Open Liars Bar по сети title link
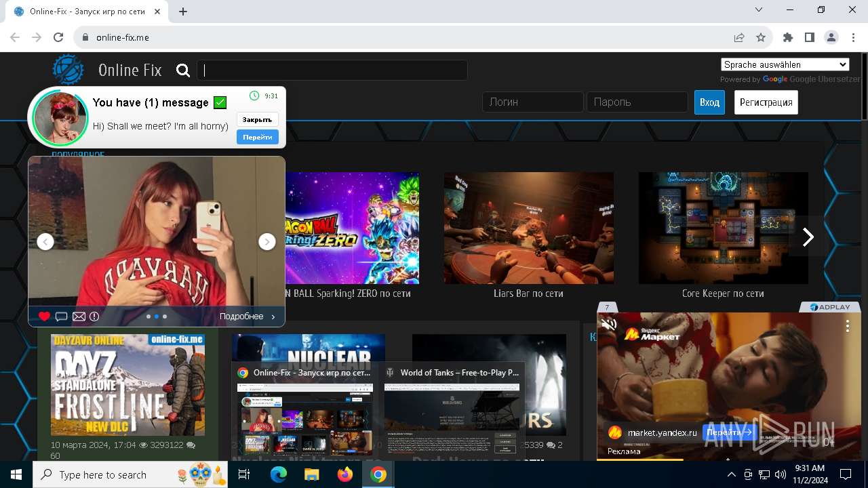The height and width of the screenshot is (488, 868). click(x=528, y=293)
